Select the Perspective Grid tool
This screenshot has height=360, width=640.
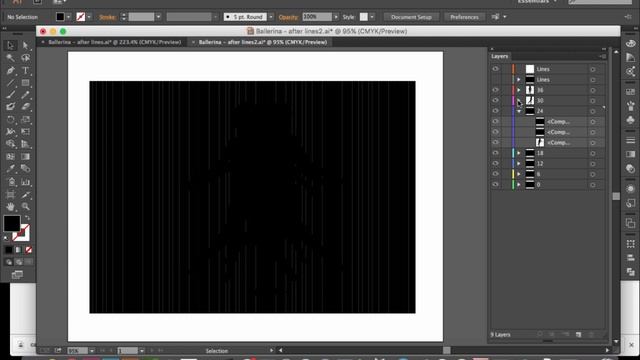[25, 144]
